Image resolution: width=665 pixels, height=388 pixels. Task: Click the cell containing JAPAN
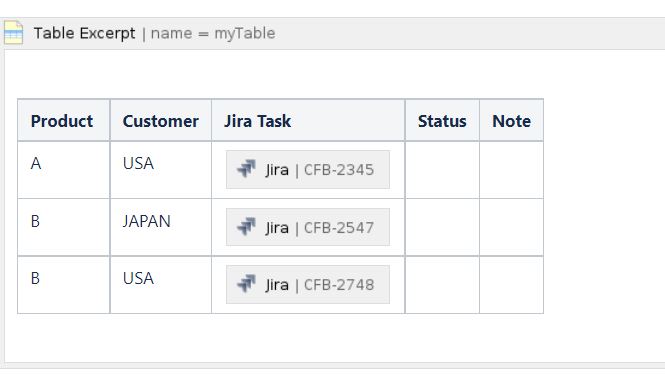(x=161, y=227)
